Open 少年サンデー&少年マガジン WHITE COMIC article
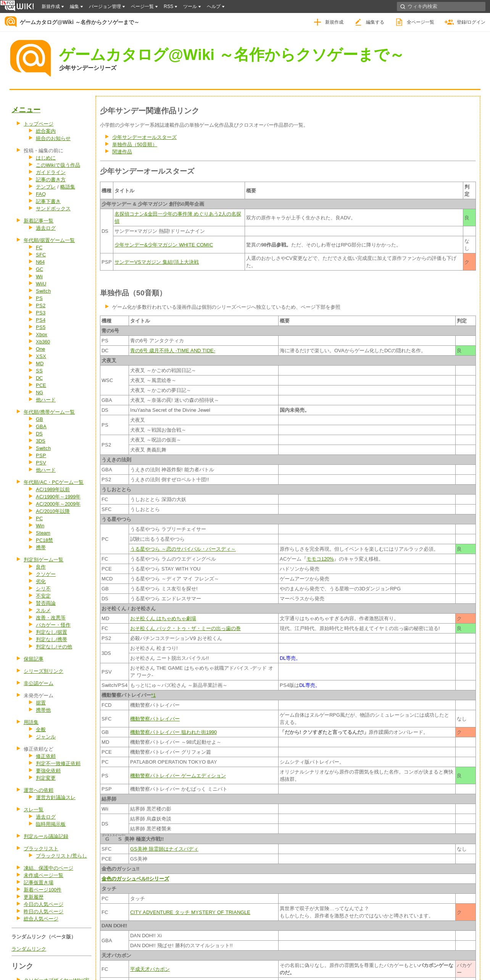 (x=164, y=245)
